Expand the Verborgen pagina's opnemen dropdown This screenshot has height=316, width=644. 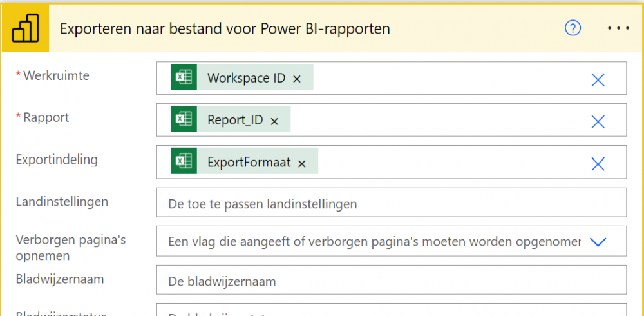[x=598, y=242]
